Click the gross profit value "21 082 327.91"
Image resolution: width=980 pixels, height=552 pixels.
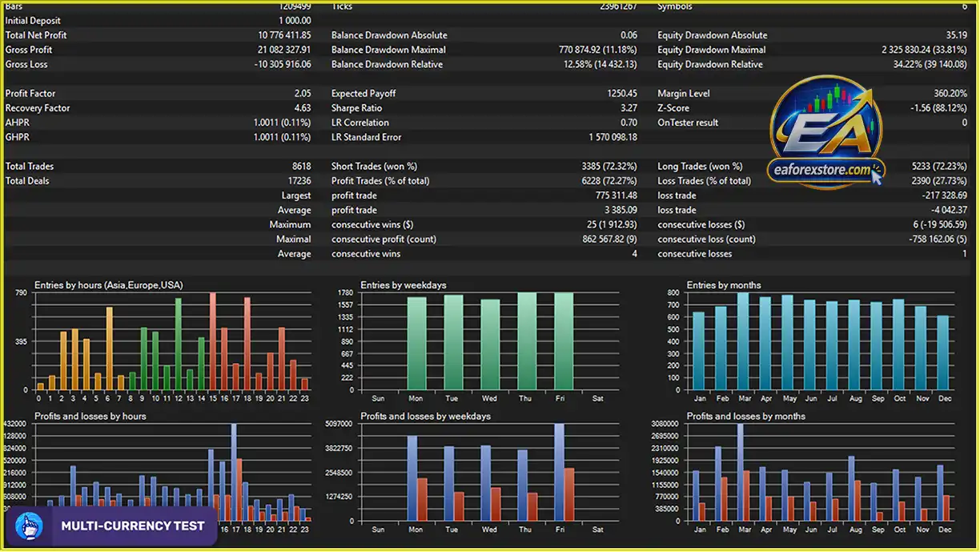point(284,50)
